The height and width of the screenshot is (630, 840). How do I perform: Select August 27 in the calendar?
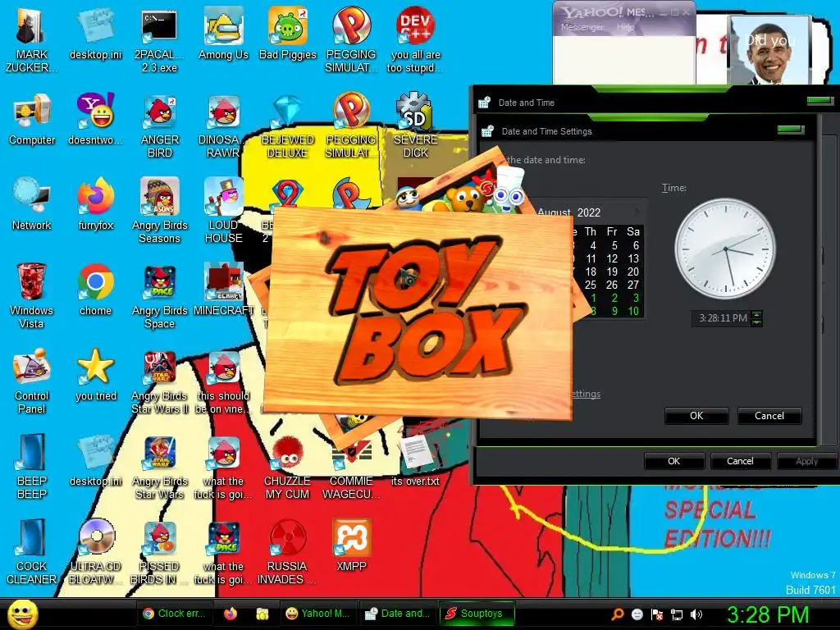pos(632,285)
